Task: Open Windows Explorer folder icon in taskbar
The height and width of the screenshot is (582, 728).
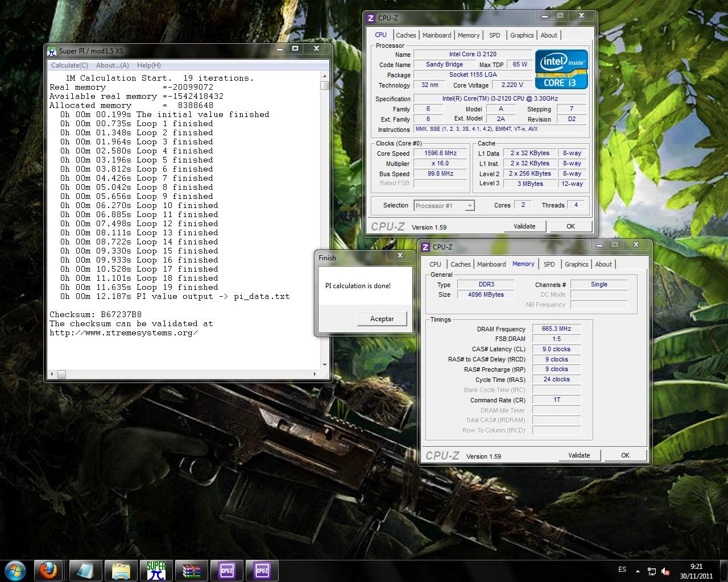Action: [x=121, y=570]
